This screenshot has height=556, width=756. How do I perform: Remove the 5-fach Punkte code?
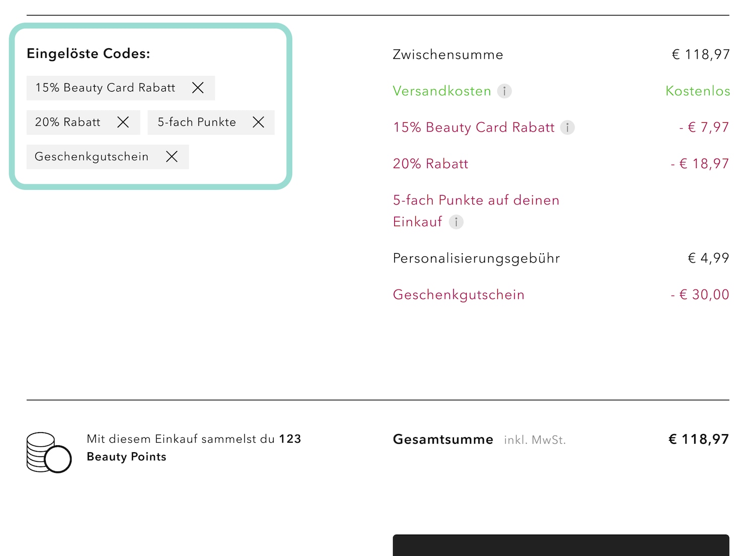click(258, 122)
